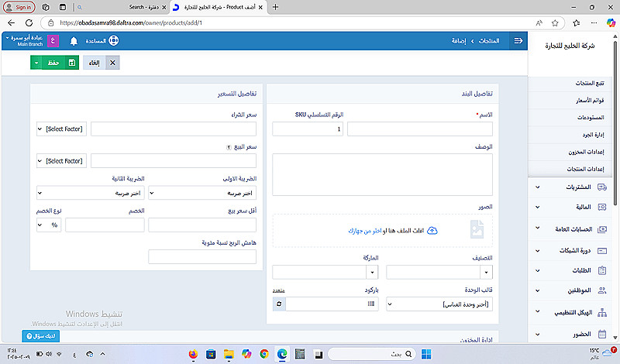This screenshot has width=620, height=364.
Task: Click the barcode regenerate refresh icon
Action: click(x=279, y=304)
